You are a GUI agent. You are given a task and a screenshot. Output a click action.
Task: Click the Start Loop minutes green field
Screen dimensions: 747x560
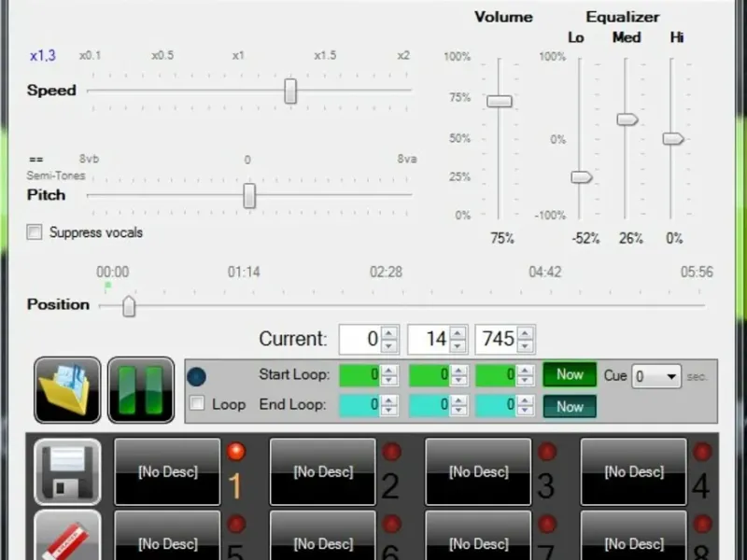(x=359, y=375)
